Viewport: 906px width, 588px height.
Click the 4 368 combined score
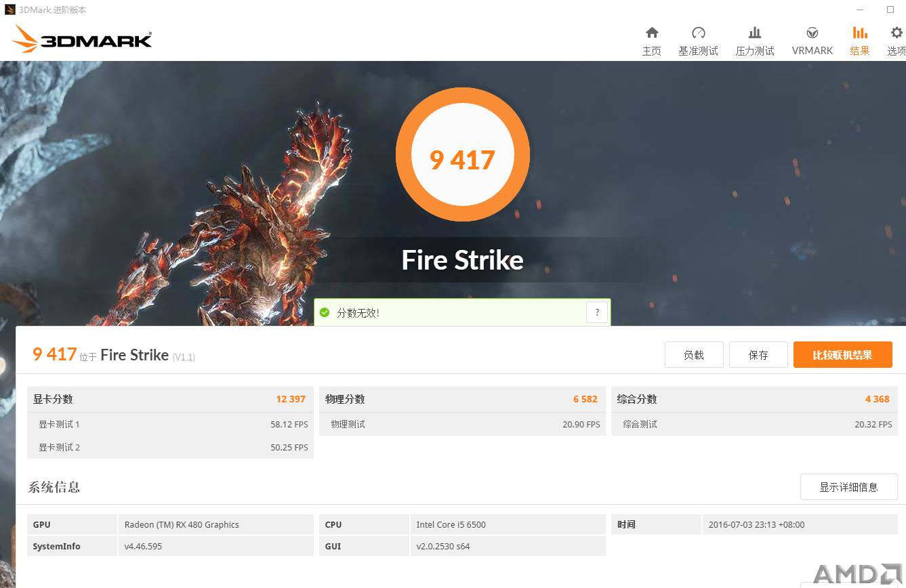[x=878, y=399]
